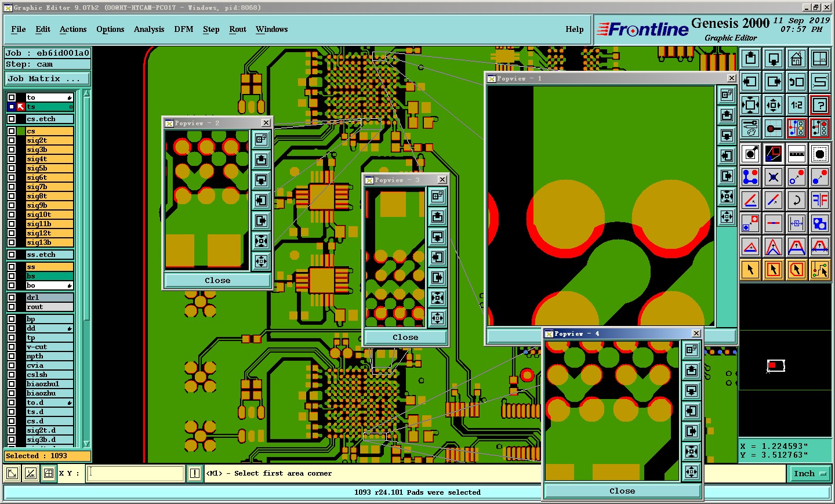The height and width of the screenshot is (504, 835).
Task: Toggle the 'sig2t' layer display checkbox
Action: coord(12,140)
